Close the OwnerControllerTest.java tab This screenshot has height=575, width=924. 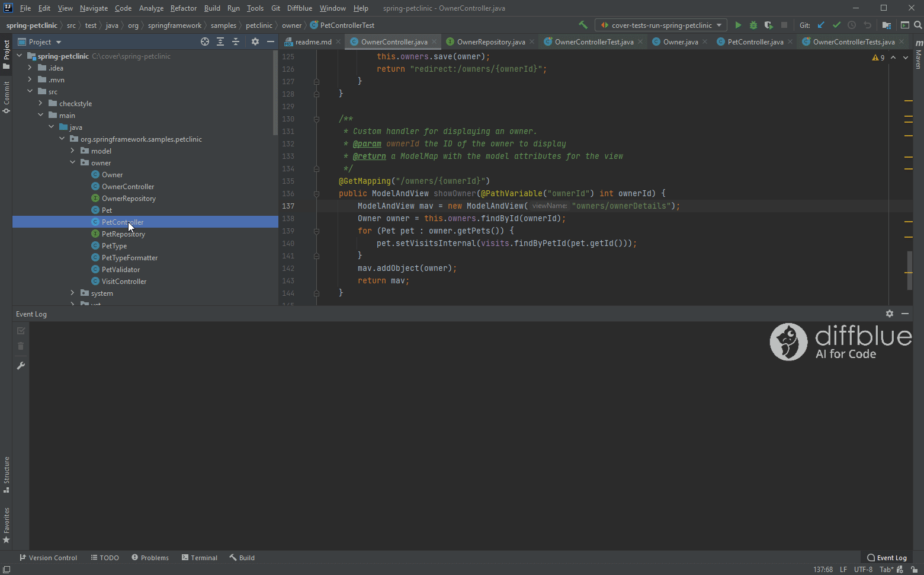coord(640,41)
